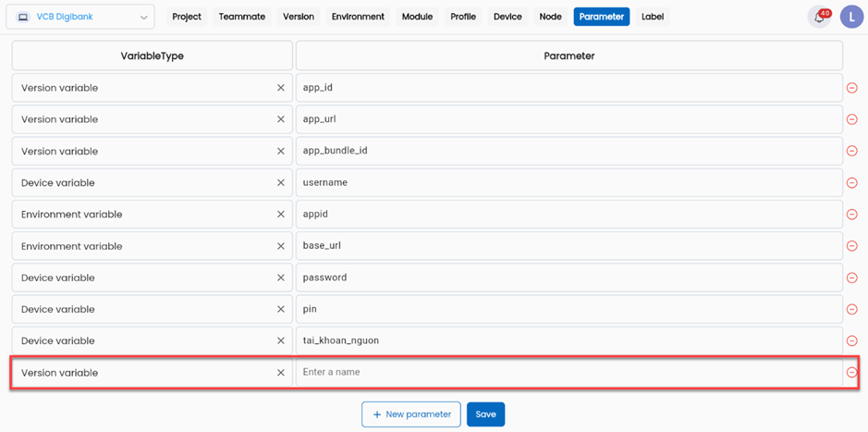
Task: Clear variable type for pin row
Action: click(281, 309)
